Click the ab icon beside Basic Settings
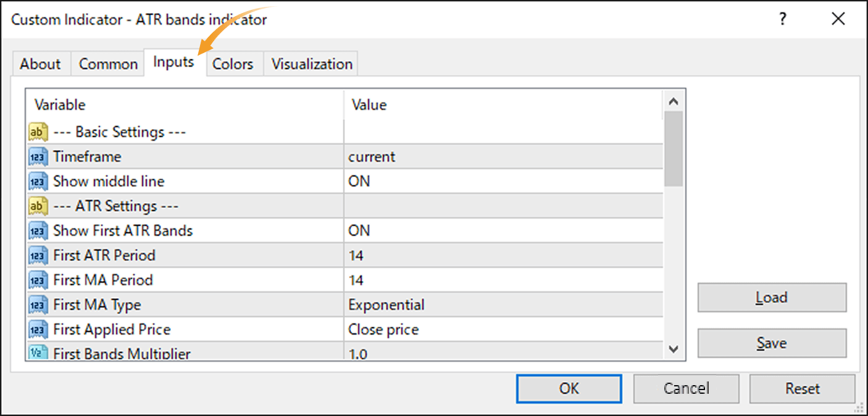Image resolution: width=868 pixels, height=416 pixels. tap(38, 131)
